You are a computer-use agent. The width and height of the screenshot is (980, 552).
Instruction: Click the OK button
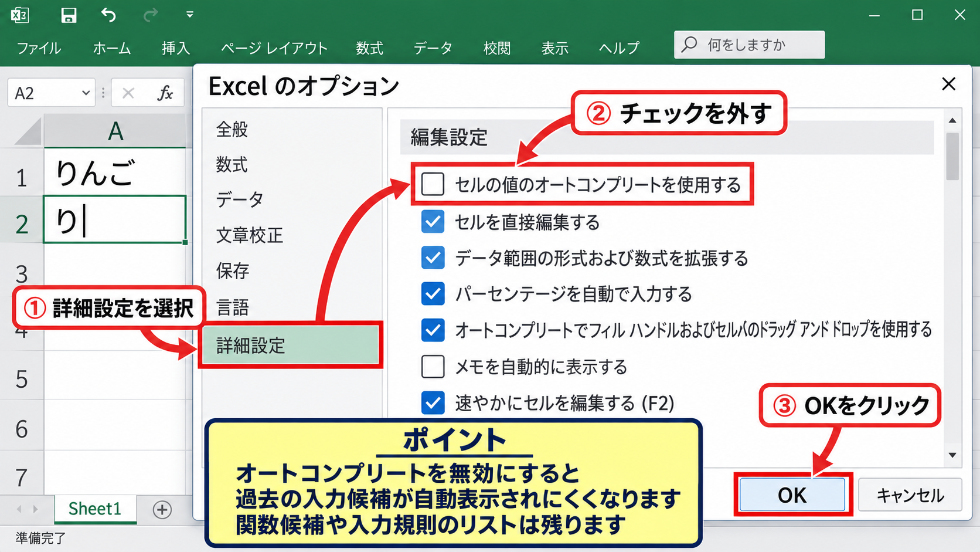click(x=792, y=495)
